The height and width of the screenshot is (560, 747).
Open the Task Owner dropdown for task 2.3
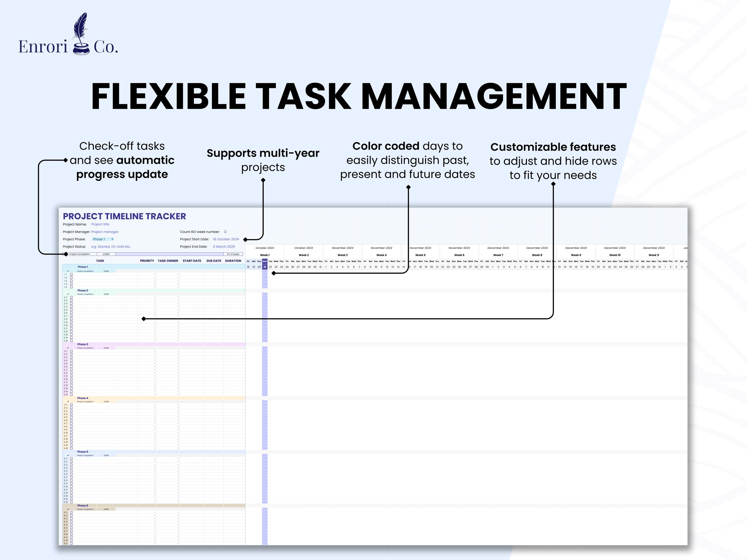[x=178, y=303]
